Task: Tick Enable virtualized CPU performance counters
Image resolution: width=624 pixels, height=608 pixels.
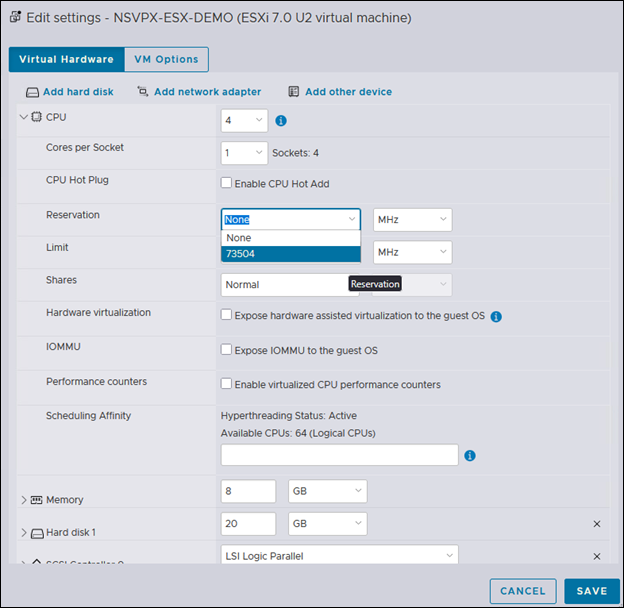Action: (x=226, y=384)
